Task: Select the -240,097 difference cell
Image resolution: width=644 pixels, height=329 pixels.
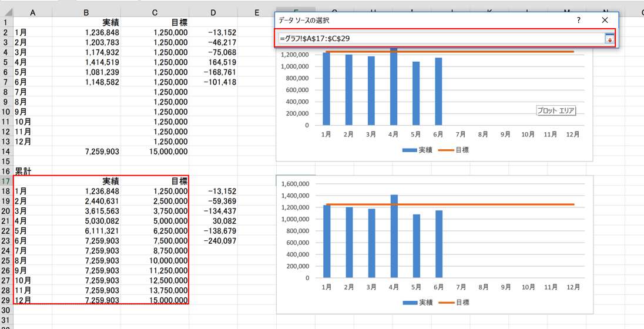Action: click(x=213, y=241)
